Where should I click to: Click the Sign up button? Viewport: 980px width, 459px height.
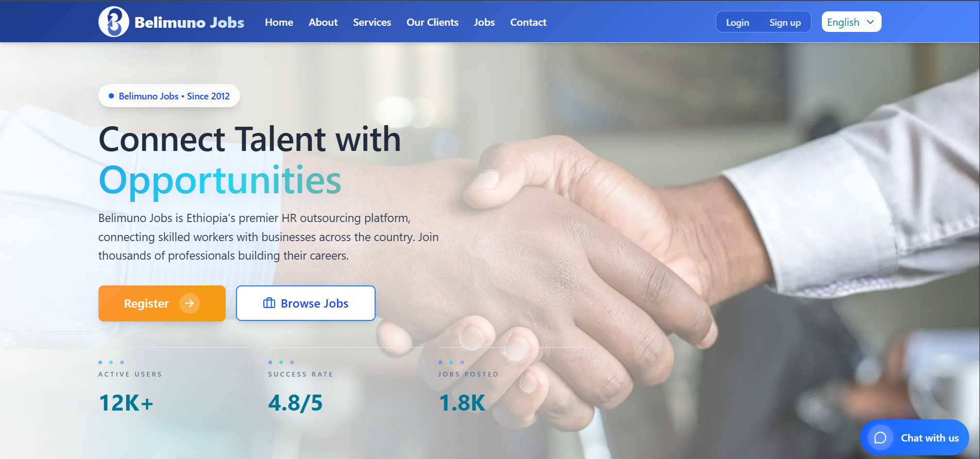pyautogui.click(x=785, y=22)
